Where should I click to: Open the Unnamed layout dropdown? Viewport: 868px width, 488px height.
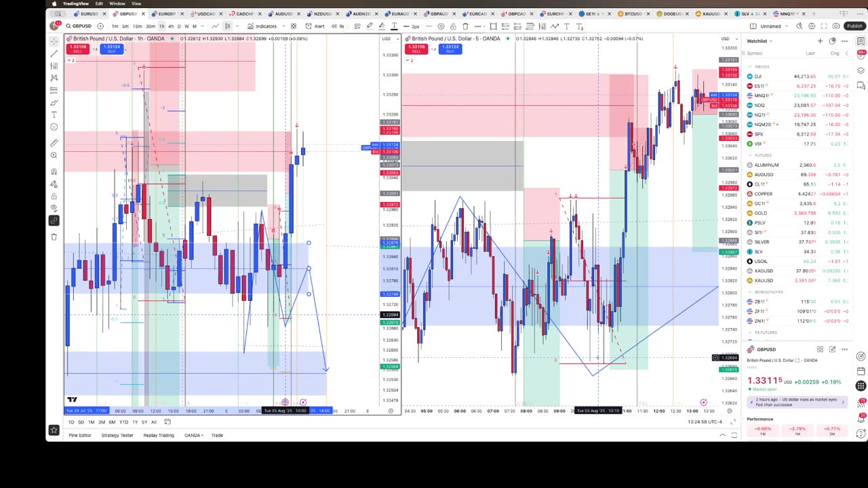[770, 26]
